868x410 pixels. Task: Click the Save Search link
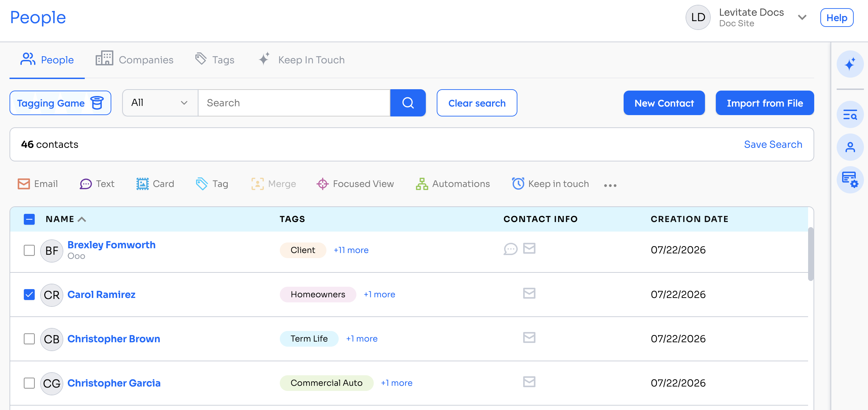773,144
